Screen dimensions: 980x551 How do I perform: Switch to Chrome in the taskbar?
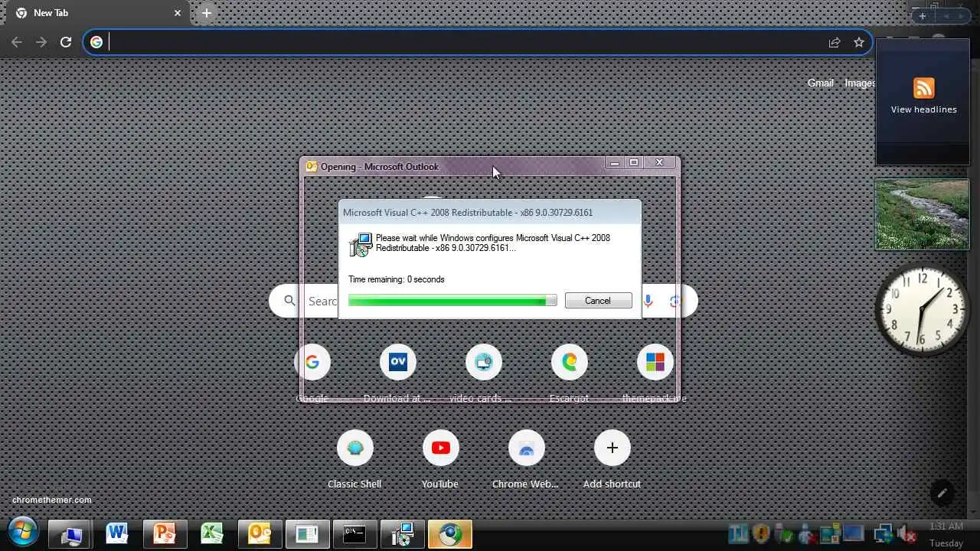click(x=450, y=534)
